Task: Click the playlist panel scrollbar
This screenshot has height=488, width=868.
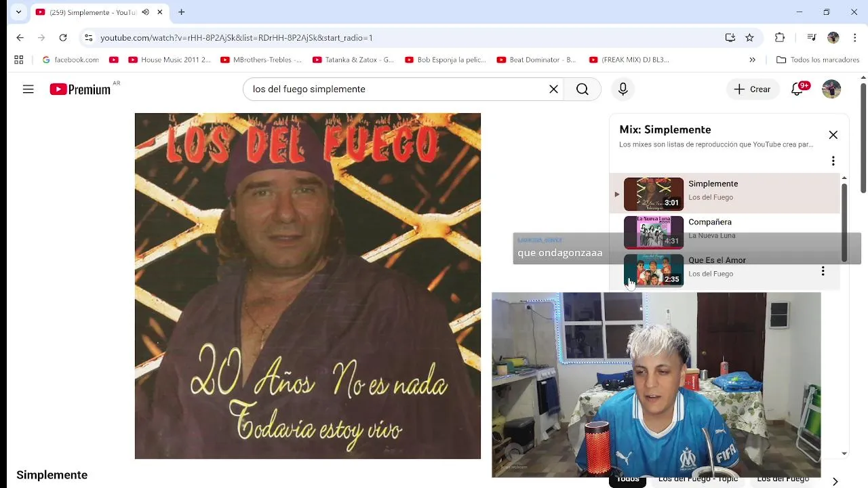Action: [x=844, y=222]
